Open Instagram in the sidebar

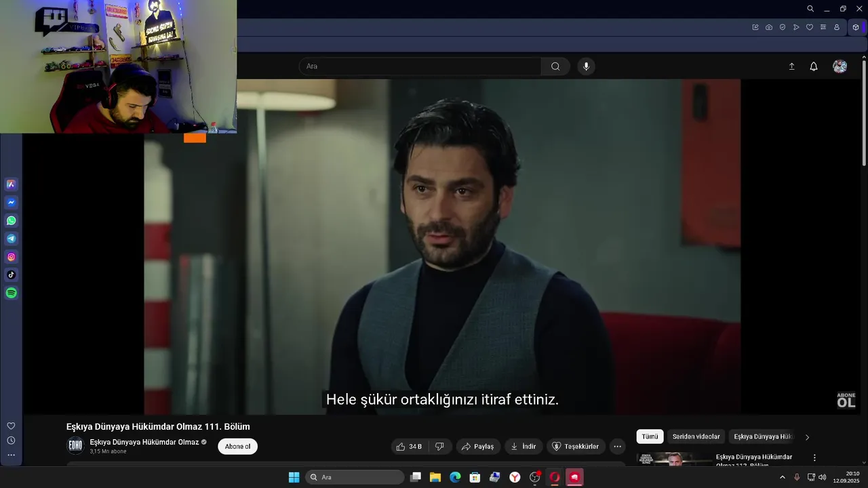coord(11,257)
